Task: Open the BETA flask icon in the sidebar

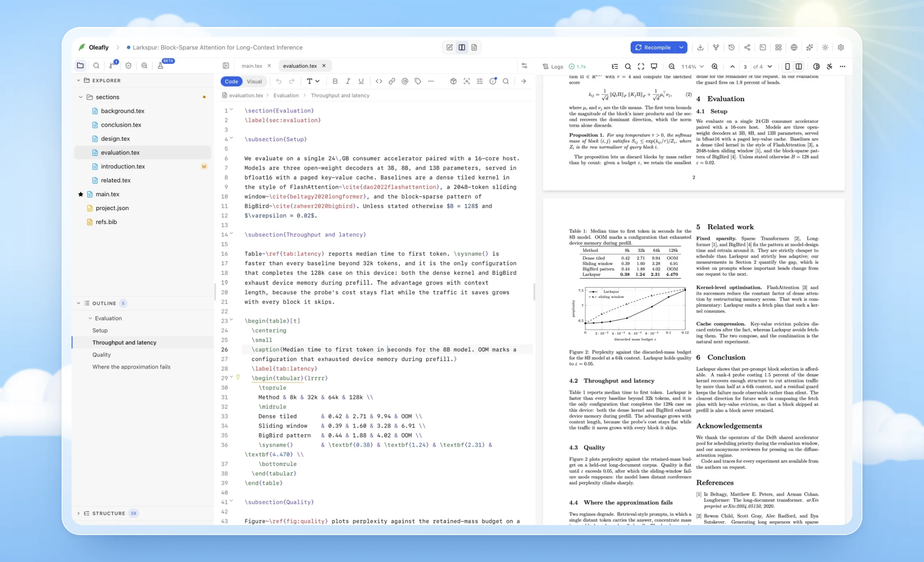Action: pyautogui.click(x=161, y=66)
